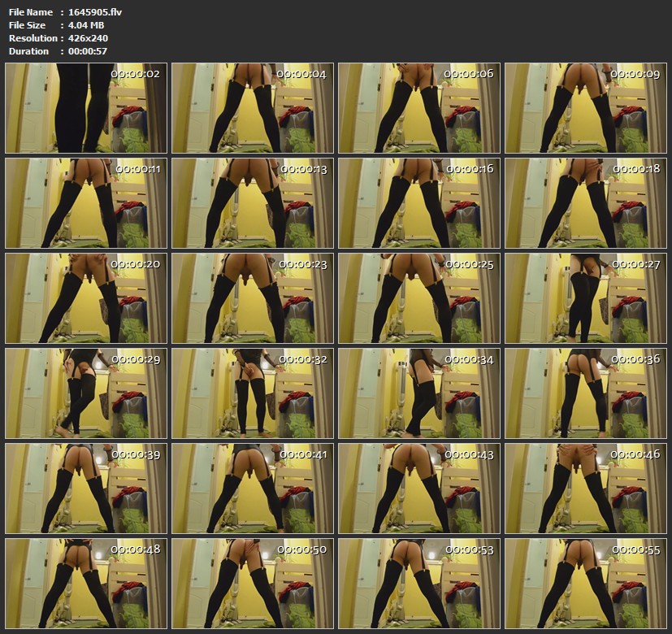Screen dimensions: 672x634
Task: Click the thumbnail timestamped 00:00:02
Action: [x=86, y=108]
